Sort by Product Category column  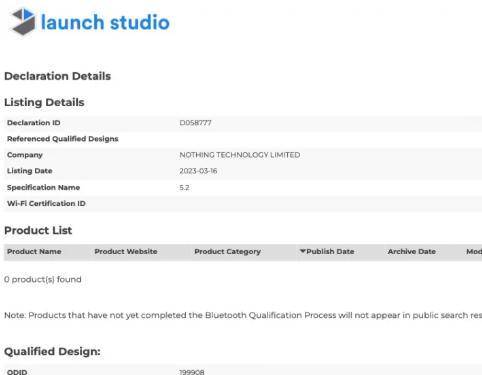(x=227, y=252)
